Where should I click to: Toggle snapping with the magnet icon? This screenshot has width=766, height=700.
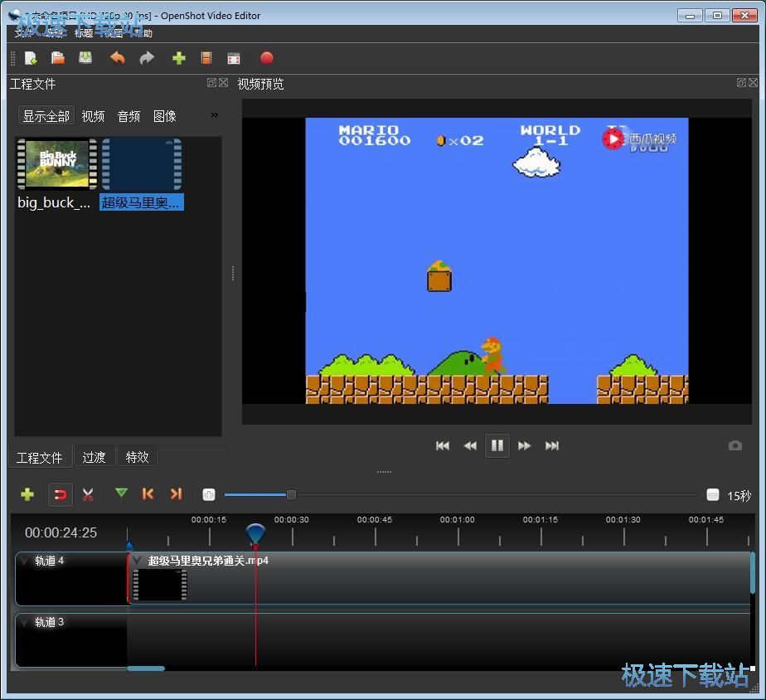point(60,494)
